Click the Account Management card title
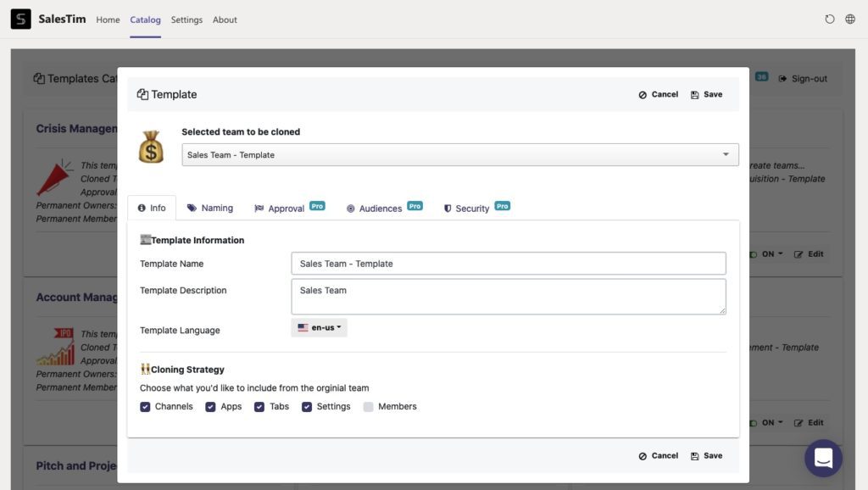Viewport: 868px width, 490px height. tap(76, 298)
